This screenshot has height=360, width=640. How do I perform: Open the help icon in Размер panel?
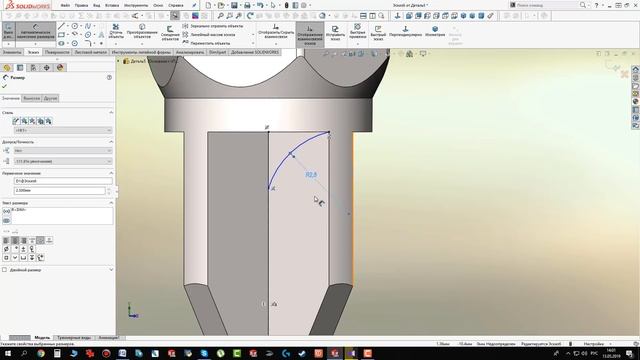(109, 77)
